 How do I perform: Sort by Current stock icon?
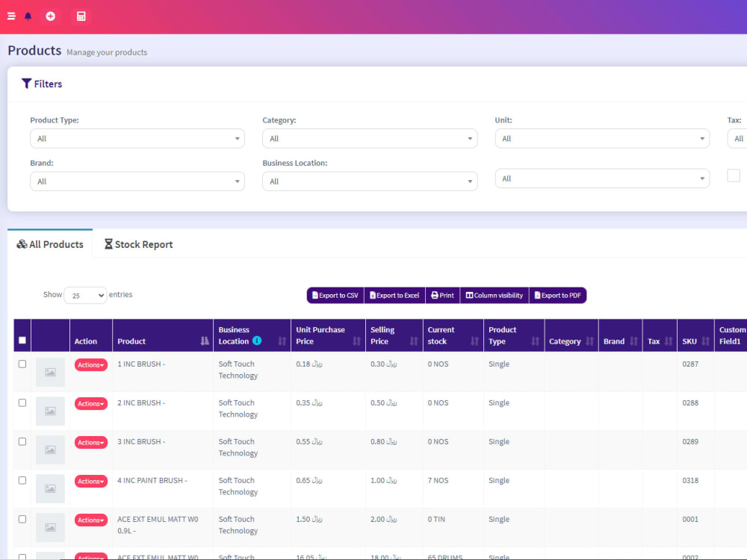(x=474, y=341)
